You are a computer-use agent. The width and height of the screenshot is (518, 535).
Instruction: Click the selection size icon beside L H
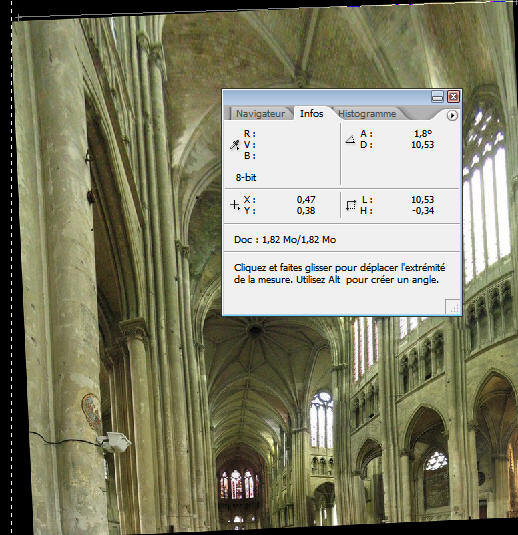(350, 205)
